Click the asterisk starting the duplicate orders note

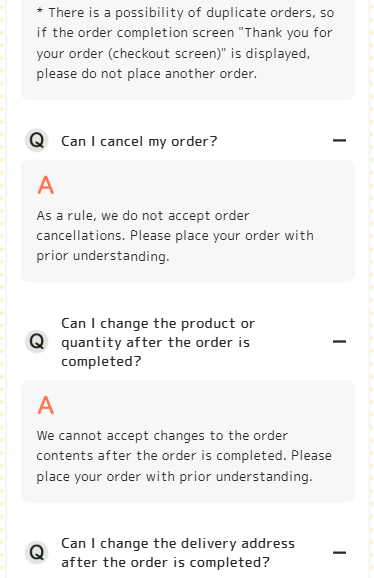40,11
